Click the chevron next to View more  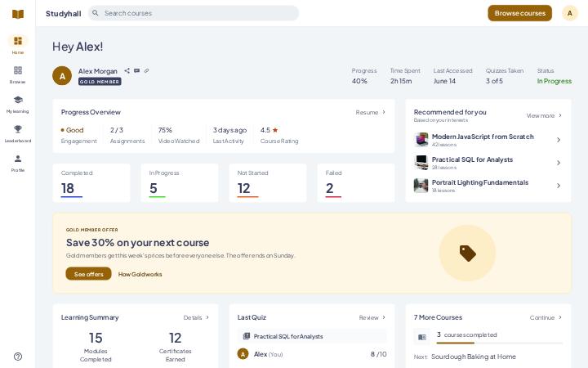[x=560, y=115]
